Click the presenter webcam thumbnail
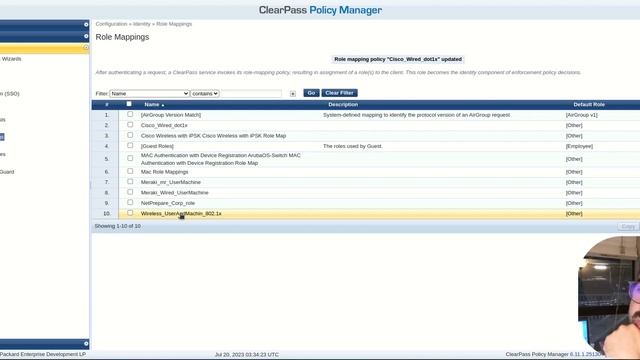 [x=609, y=297]
